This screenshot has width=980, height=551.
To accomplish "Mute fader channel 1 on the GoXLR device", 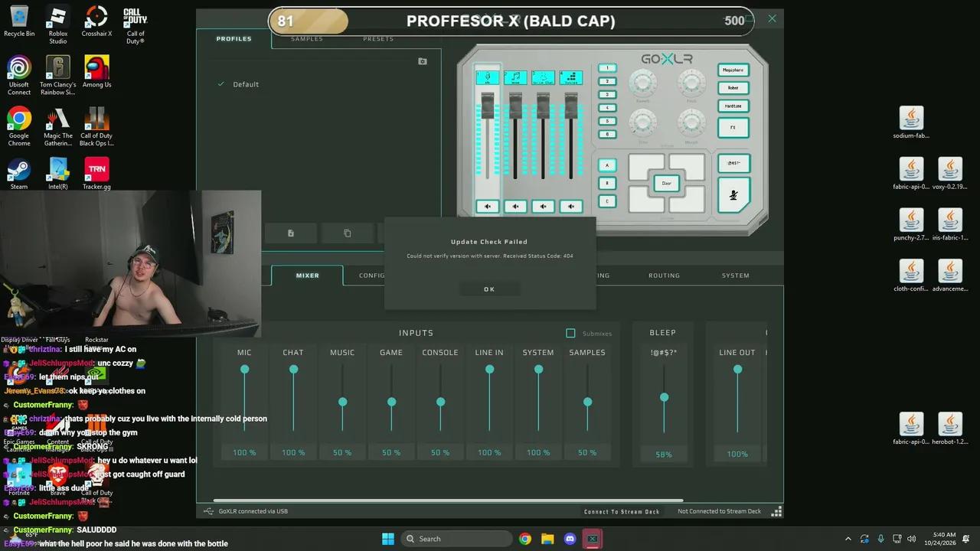I will (x=488, y=206).
